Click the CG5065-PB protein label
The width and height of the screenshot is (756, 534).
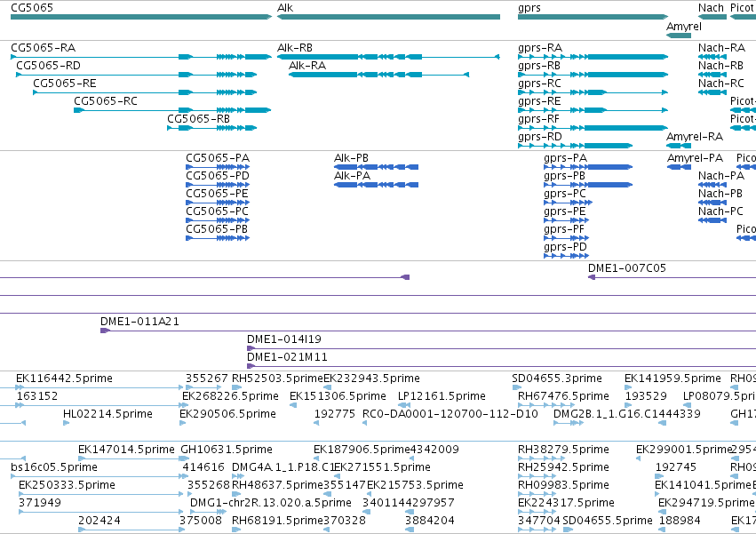[x=217, y=229]
